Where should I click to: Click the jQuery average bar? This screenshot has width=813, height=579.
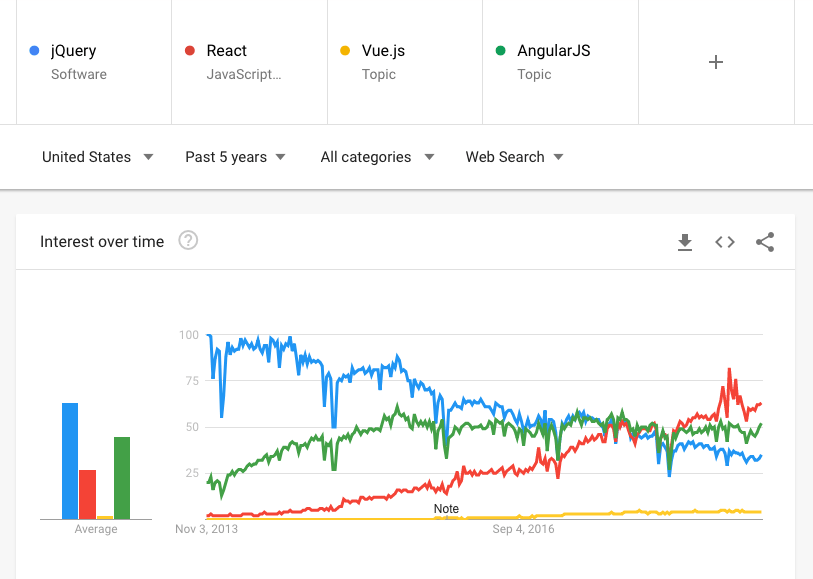pyautogui.click(x=68, y=460)
